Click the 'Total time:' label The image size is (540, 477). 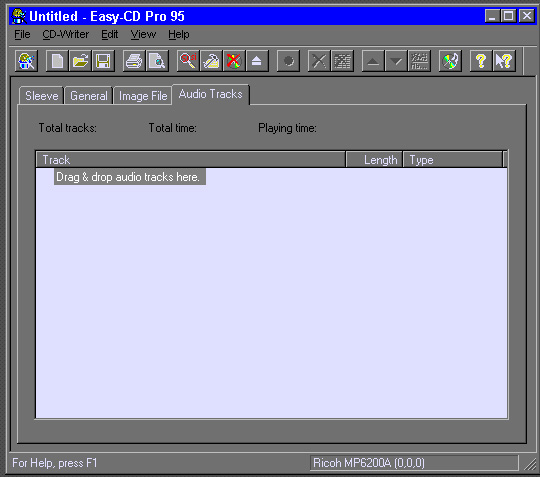tap(173, 128)
